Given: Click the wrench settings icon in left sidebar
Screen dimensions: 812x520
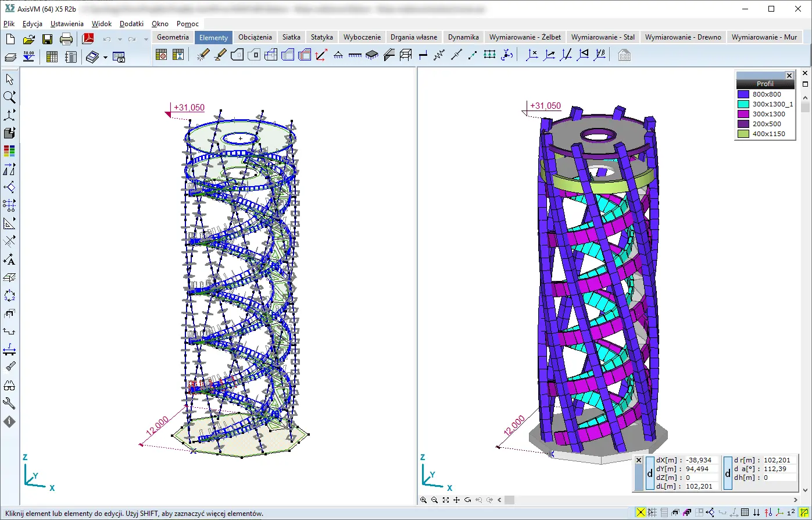Looking at the screenshot, I should point(9,403).
